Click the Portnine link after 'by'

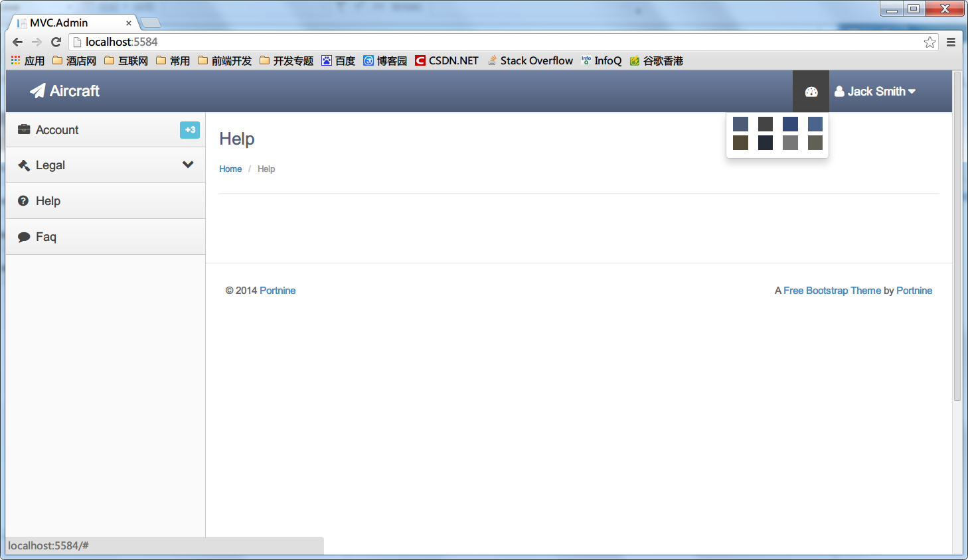pyautogui.click(x=914, y=291)
